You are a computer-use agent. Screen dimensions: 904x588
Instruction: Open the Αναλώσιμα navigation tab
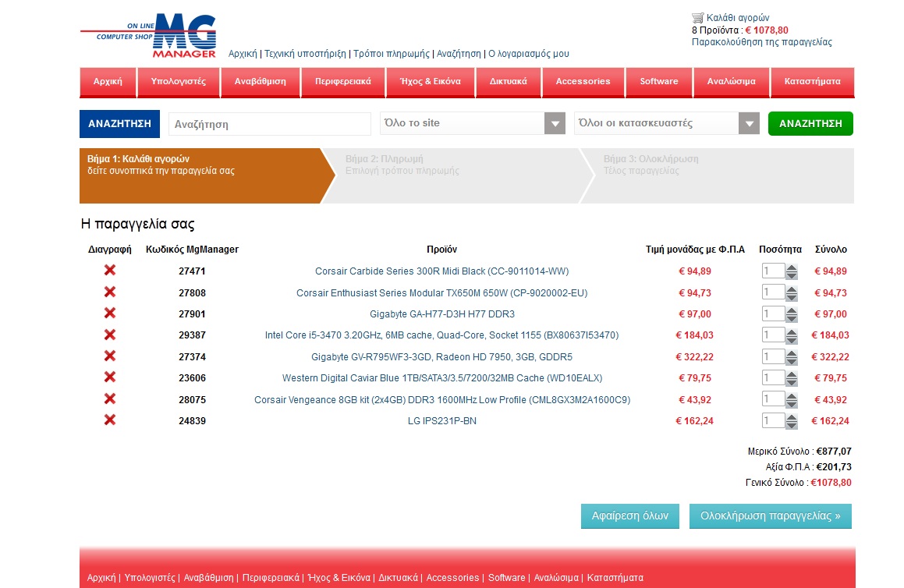731,82
